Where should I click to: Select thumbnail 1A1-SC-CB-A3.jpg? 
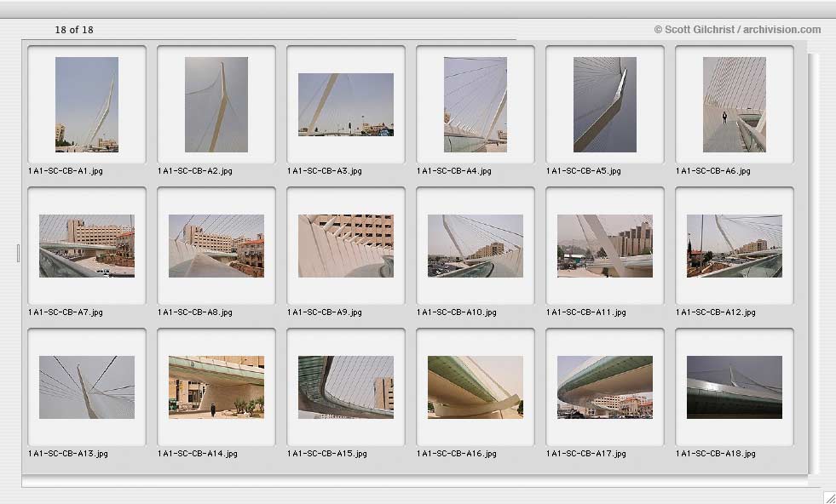(346, 105)
